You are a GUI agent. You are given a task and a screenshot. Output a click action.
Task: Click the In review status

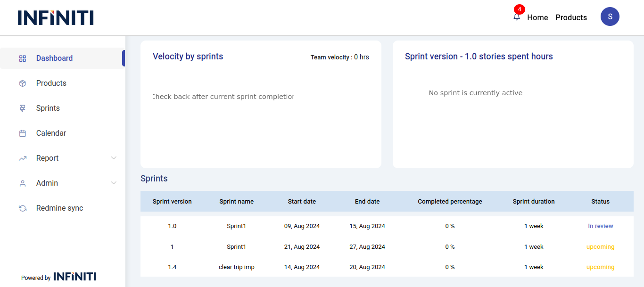600,226
